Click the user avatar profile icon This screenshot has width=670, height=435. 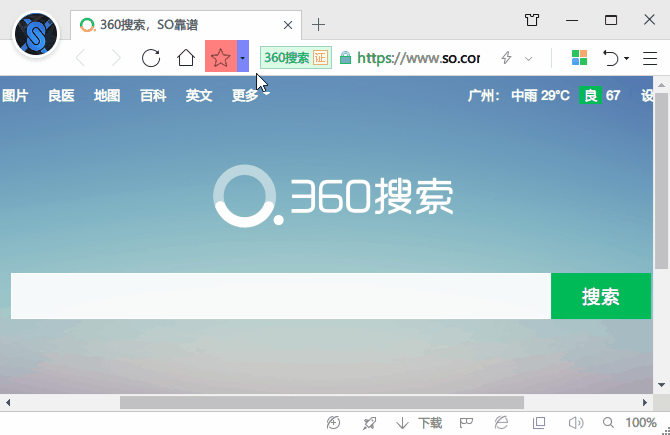coord(36,34)
